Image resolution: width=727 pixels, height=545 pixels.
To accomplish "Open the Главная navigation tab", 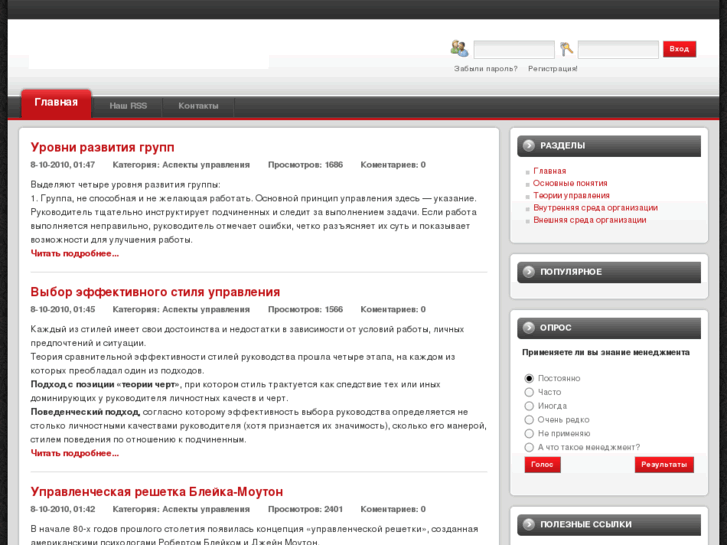I will click(x=56, y=103).
